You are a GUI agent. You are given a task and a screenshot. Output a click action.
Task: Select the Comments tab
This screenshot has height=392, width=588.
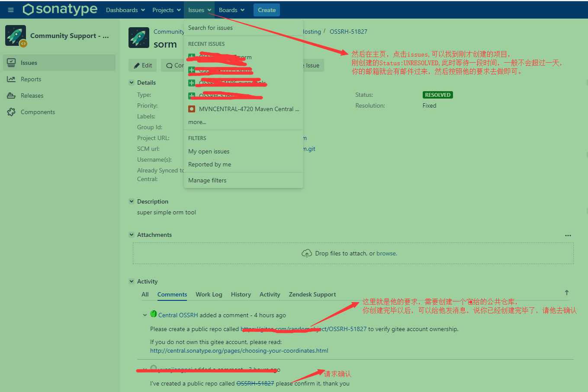(x=172, y=294)
